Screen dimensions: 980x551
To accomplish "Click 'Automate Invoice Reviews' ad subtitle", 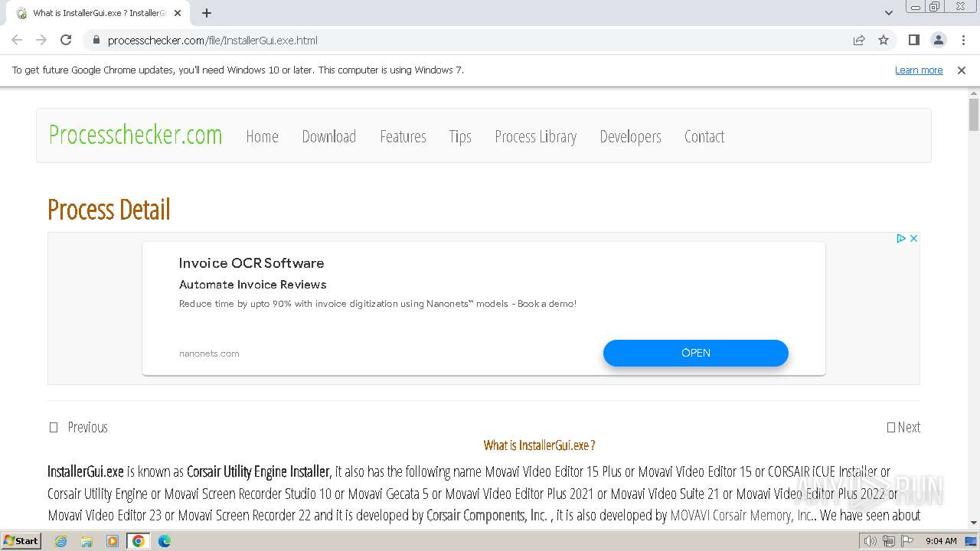I will 253,285.
